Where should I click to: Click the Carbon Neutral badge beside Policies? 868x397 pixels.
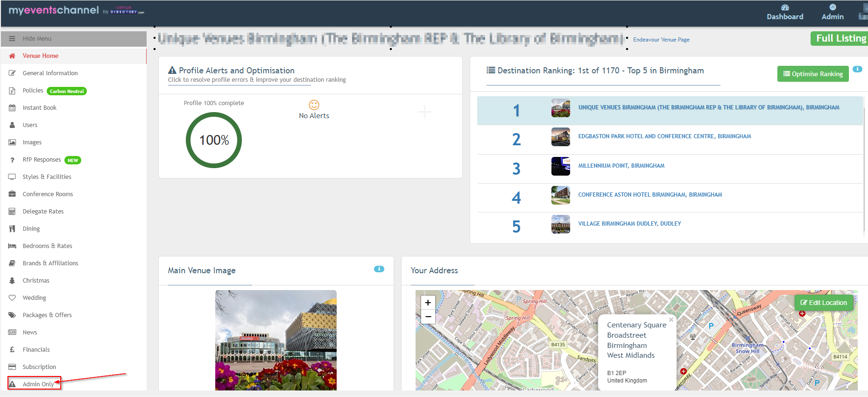pyautogui.click(x=67, y=91)
